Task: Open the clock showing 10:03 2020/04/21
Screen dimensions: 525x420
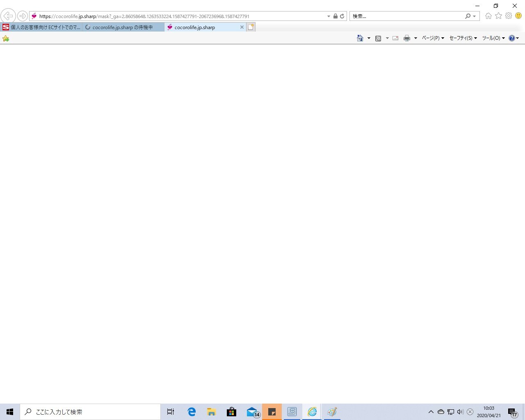Action: [x=489, y=412]
